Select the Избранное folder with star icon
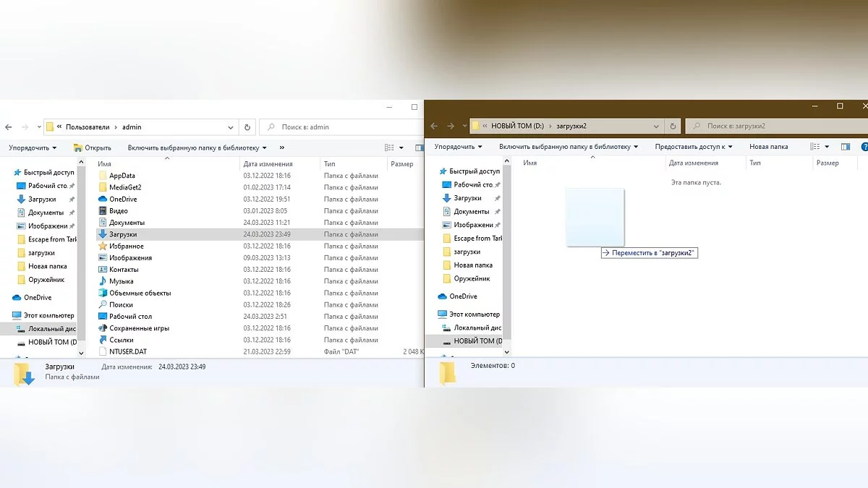The width and height of the screenshot is (868, 488). point(126,246)
